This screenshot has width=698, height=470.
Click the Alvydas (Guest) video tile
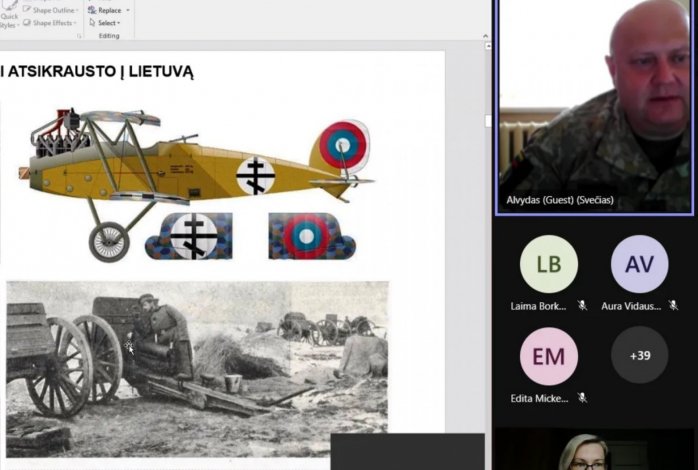(x=595, y=105)
